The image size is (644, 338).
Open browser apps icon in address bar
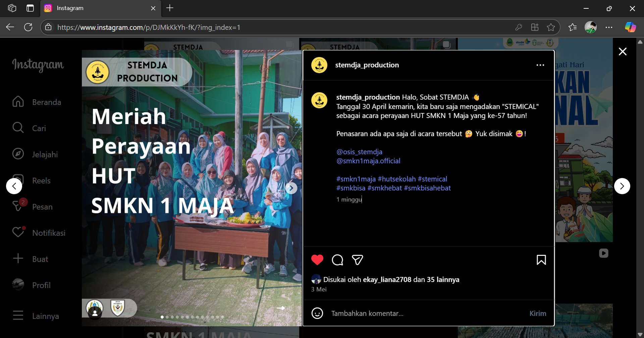tap(535, 27)
